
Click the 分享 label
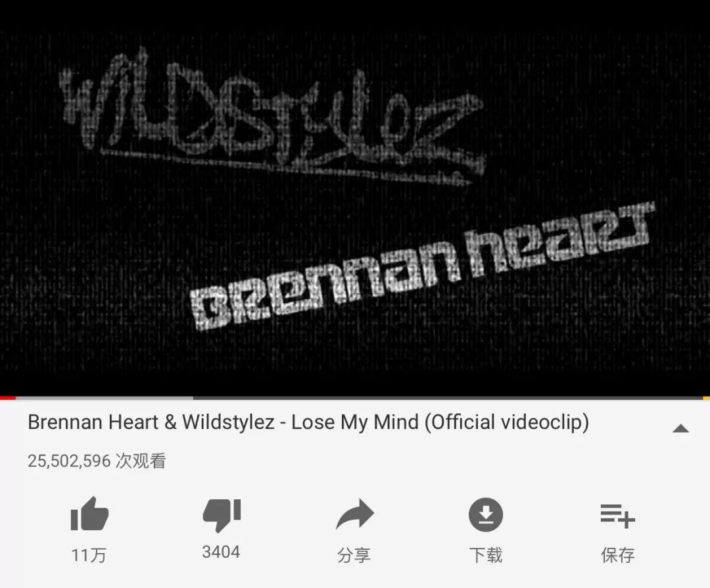(354, 555)
